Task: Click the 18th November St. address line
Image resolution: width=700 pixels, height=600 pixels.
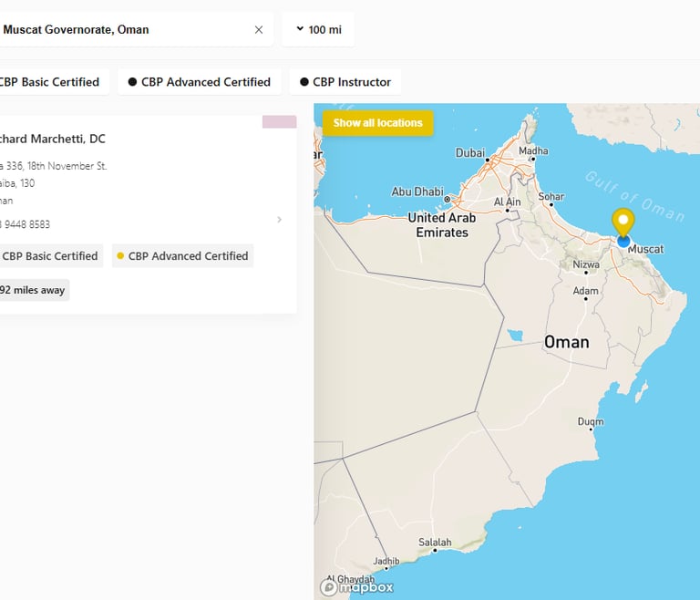Action: point(53,166)
